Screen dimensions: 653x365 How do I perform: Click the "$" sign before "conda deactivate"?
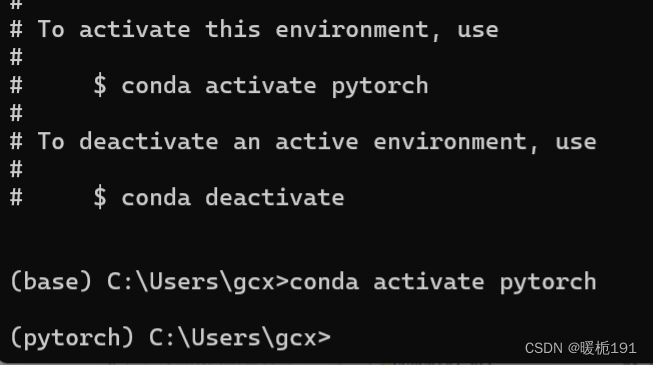(100, 198)
